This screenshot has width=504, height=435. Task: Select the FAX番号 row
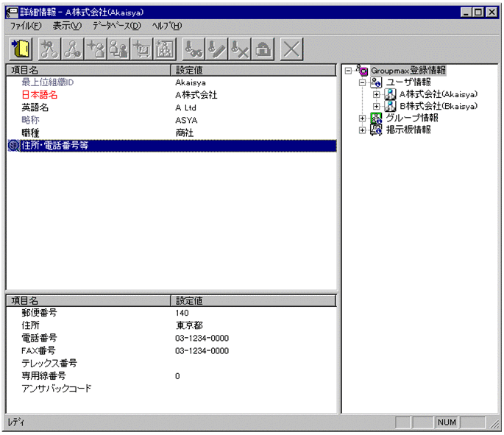click(x=171, y=351)
